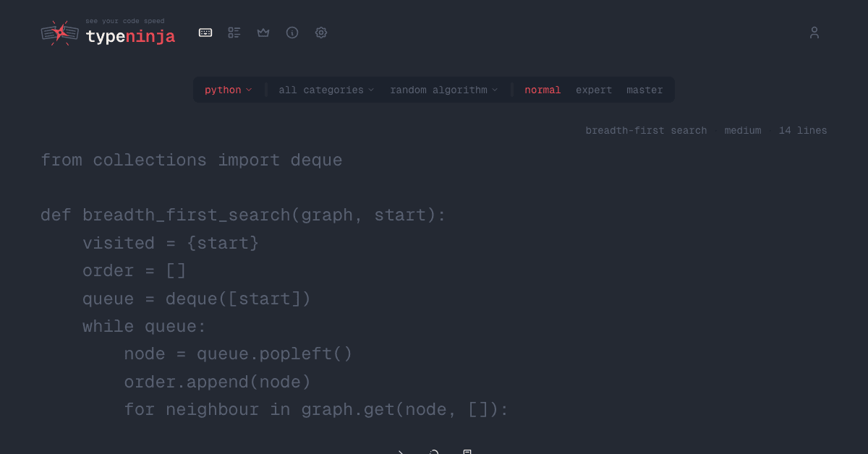This screenshot has height=454, width=868.
Task: Open the python language dropdown
Action: (x=229, y=90)
